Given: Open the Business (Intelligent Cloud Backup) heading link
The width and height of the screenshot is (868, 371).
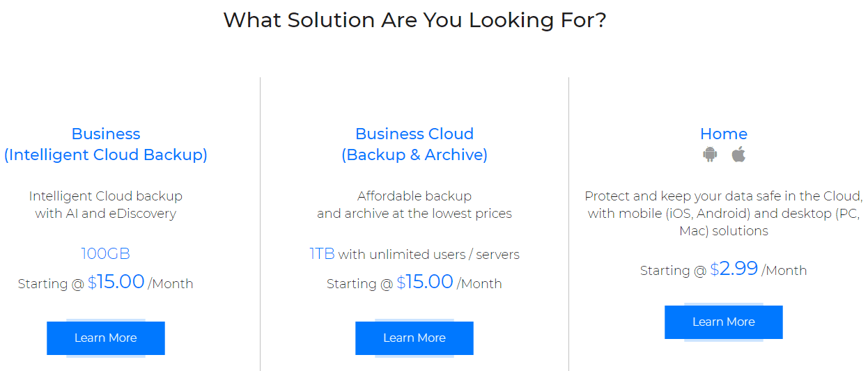Looking at the screenshot, I should click(x=106, y=144).
